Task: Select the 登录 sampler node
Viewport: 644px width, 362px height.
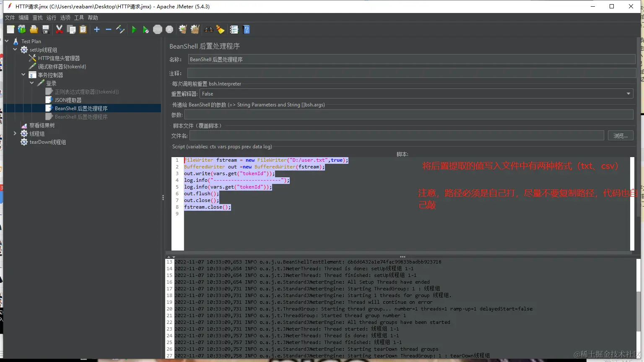Action: pyautogui.click(x=51, y=83)
